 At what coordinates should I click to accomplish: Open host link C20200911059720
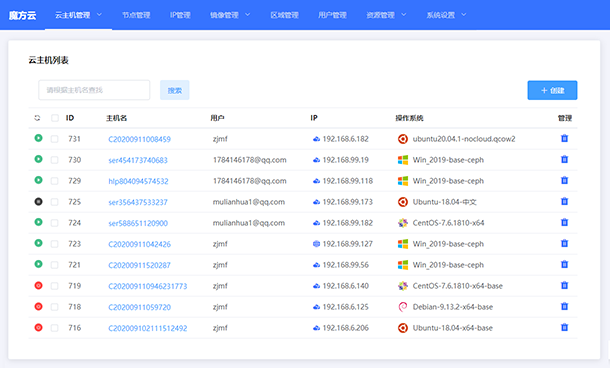pyautogui.click(x=139, y=307)
